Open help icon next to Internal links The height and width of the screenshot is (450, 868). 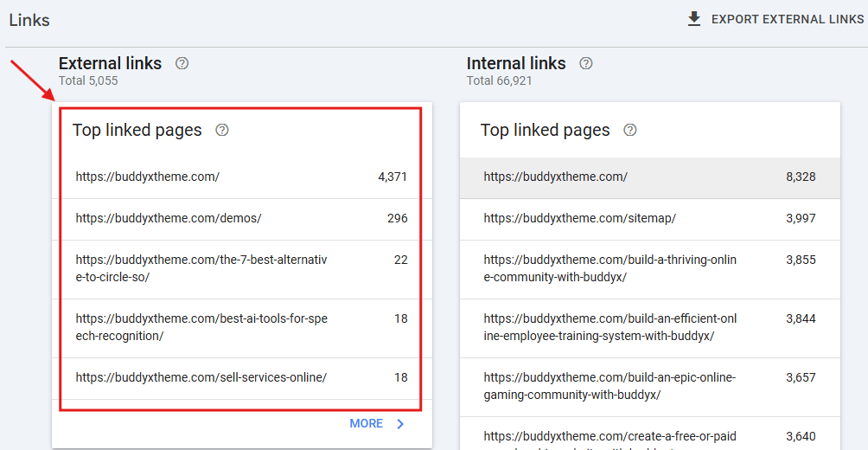(585, 63)
